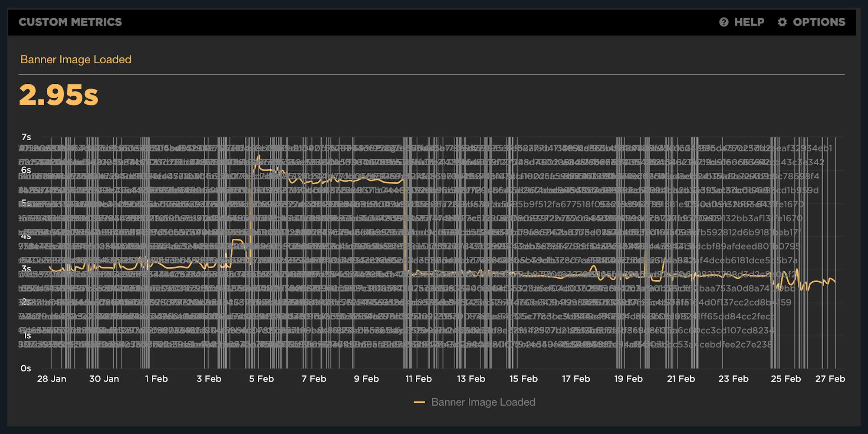Open the HELP link text
This screenshot has height=434, width=868.
[749, 22]
